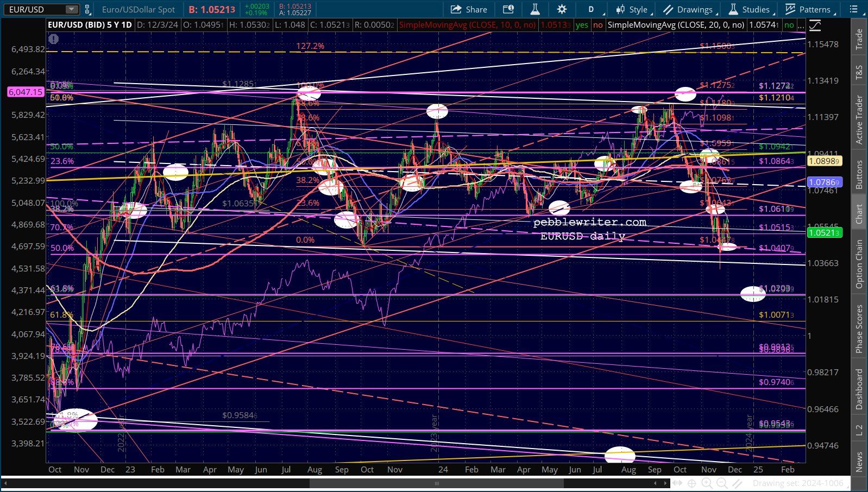
Task: Click the A: 1.05227 ask quote
Action: (x=295, y=12)
